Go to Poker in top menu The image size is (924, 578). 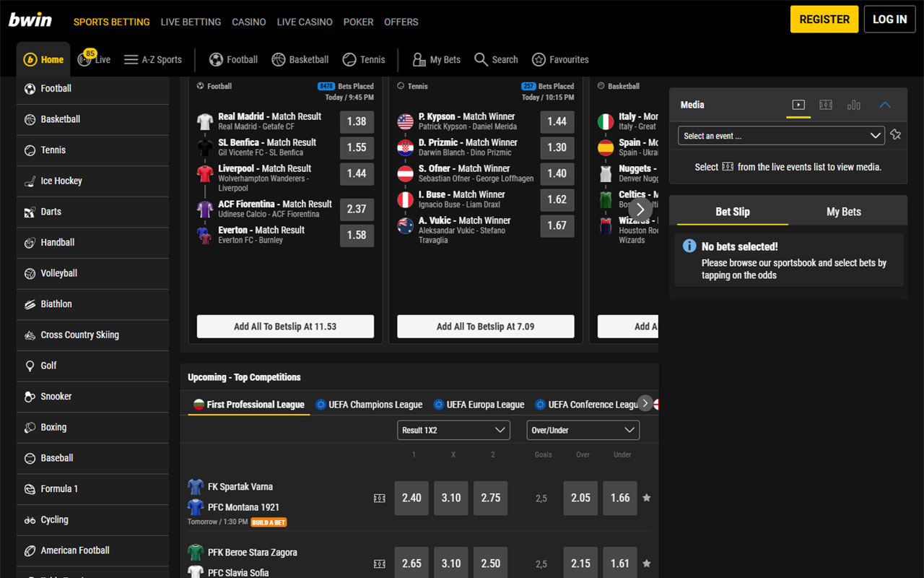point(359,22)
